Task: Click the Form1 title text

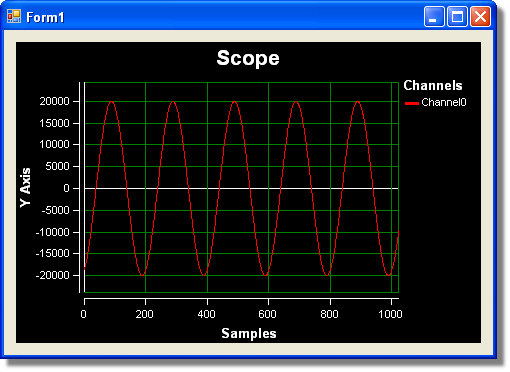Action: coord(45,17)
